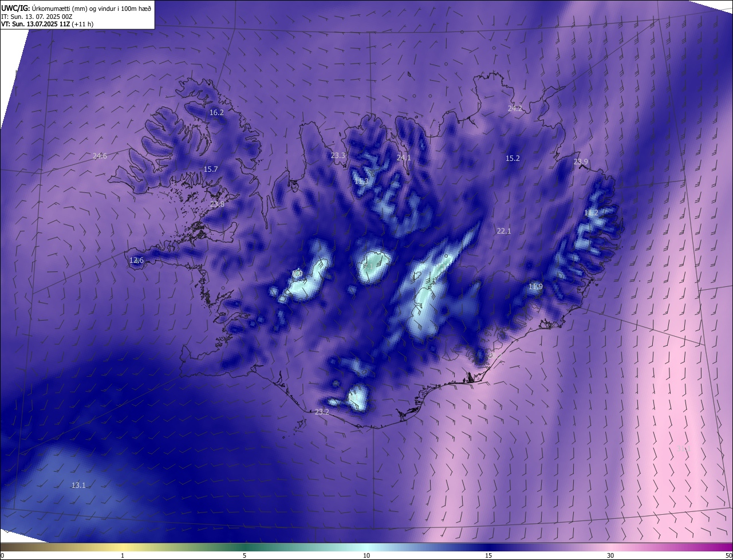Image resolution: width=733 pixels, height=560 pixels.
Task: Select the 11.3 value label
Action: click(x=361, y=182)
